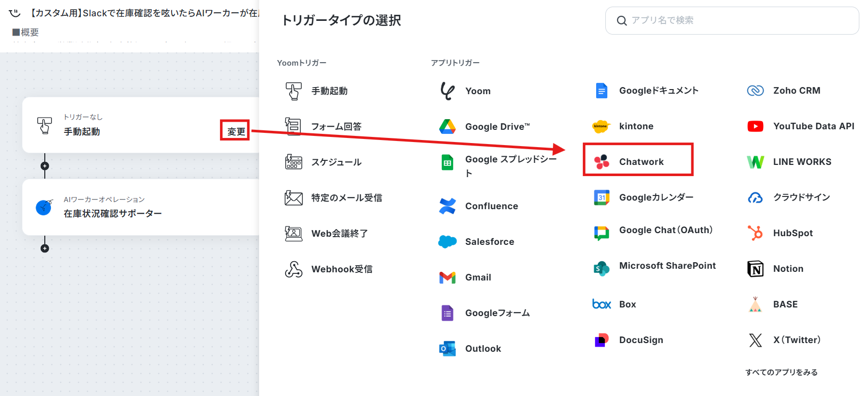Select the Google Chat icon
This screenshot has height=396, width=868.
point(602,233)
